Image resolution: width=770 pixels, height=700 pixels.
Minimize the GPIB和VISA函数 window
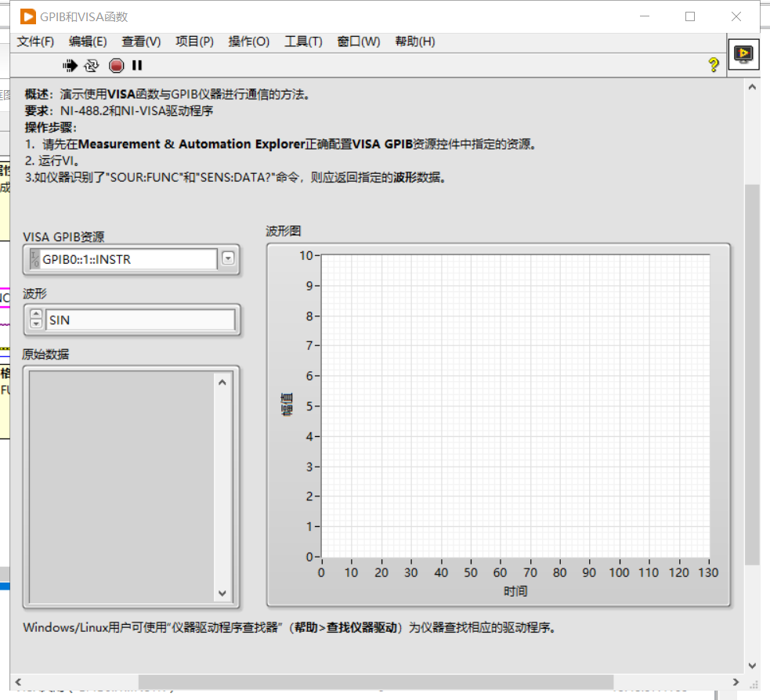[x=645, y=16]
